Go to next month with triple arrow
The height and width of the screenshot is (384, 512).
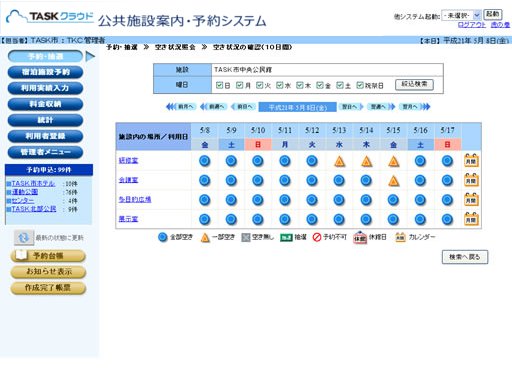pos(415,107)
